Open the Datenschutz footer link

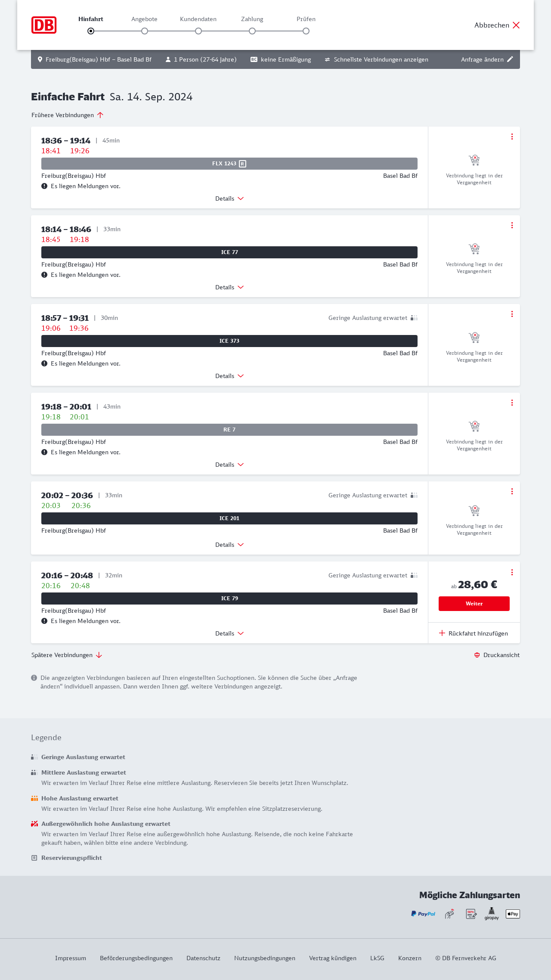203,958
